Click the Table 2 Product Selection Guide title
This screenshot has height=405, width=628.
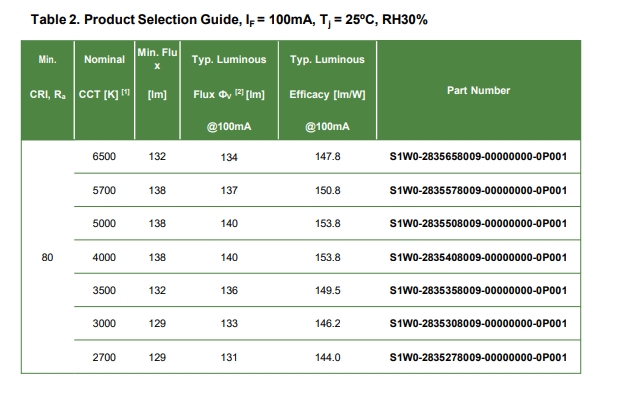(x=229, y=20)
